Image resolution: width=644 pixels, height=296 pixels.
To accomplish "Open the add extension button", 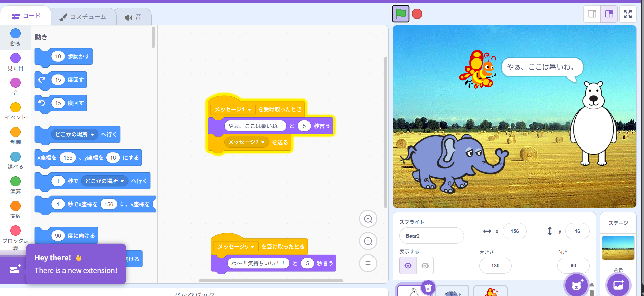I will (15, 269).
